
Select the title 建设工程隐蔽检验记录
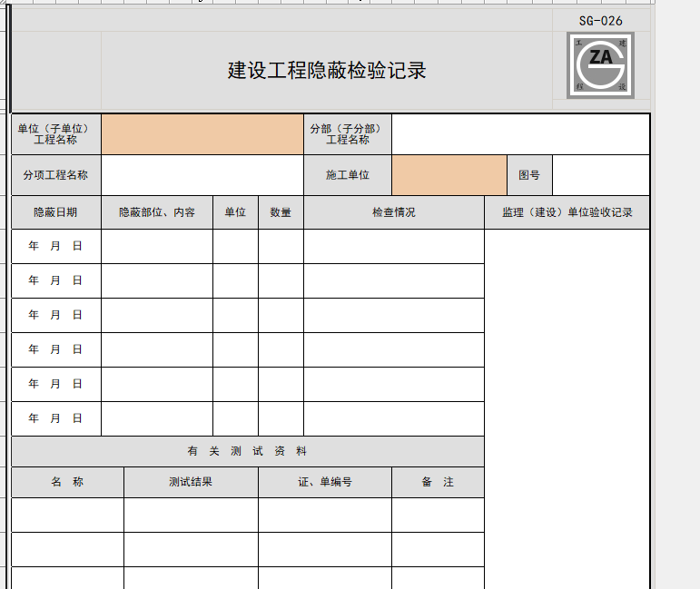(327, 71)
